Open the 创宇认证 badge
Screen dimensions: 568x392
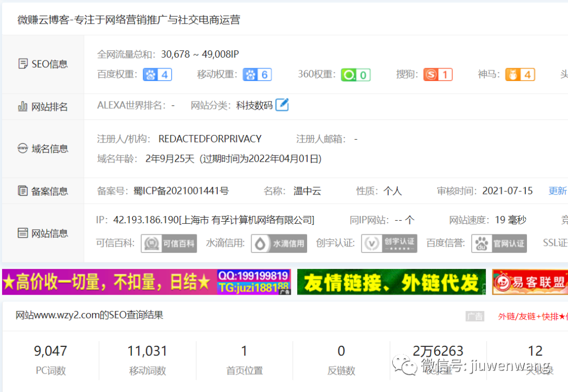[x=389, y=243]
